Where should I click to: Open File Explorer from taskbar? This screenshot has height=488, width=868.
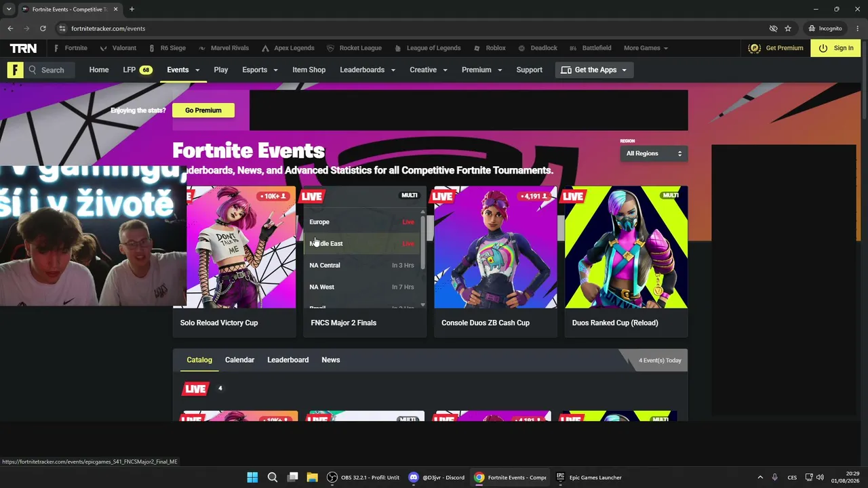click(x=312, y=477)
